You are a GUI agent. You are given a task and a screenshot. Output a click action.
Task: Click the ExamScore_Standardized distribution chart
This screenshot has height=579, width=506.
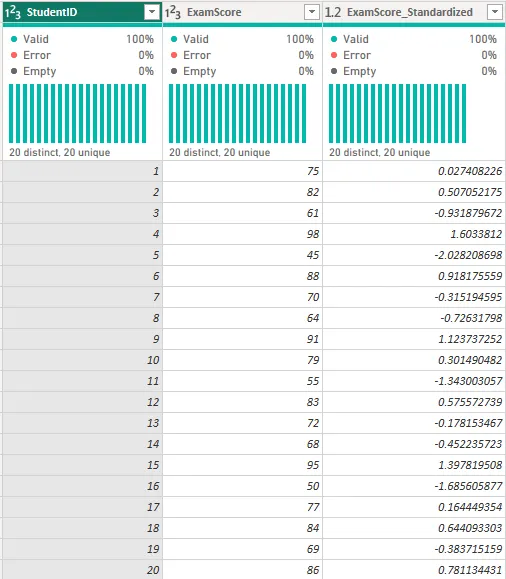[397, 113]
